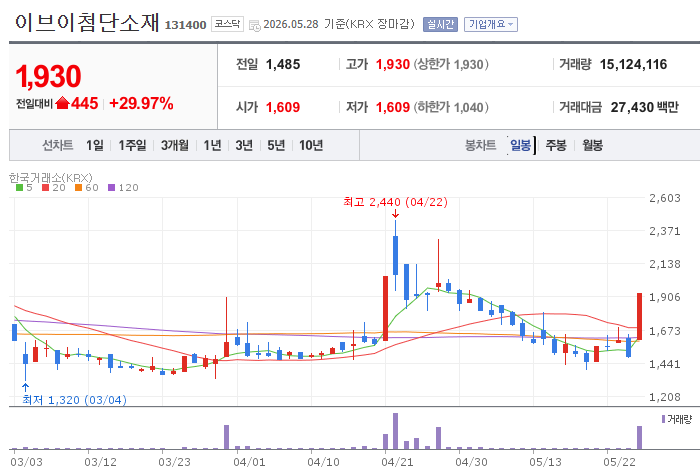Click the 시가 value 1,609
700x474 pixels.
pyautogui.click(x=283, y=107)
